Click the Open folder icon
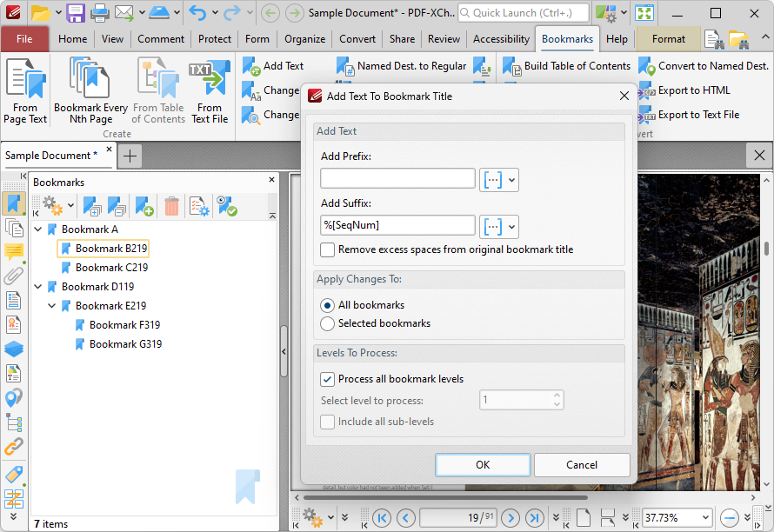 point(41,13)
